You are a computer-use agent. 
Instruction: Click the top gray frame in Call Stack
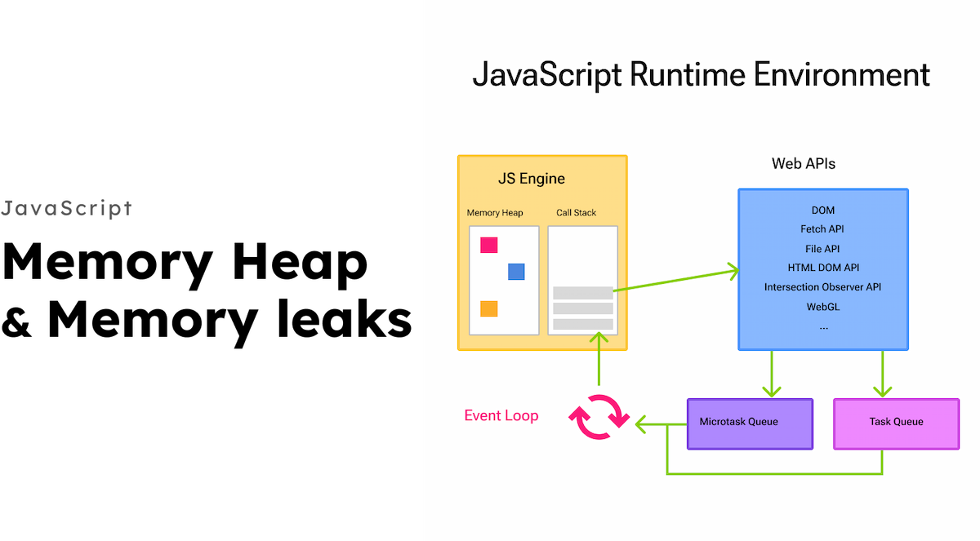tap(582, 293)
